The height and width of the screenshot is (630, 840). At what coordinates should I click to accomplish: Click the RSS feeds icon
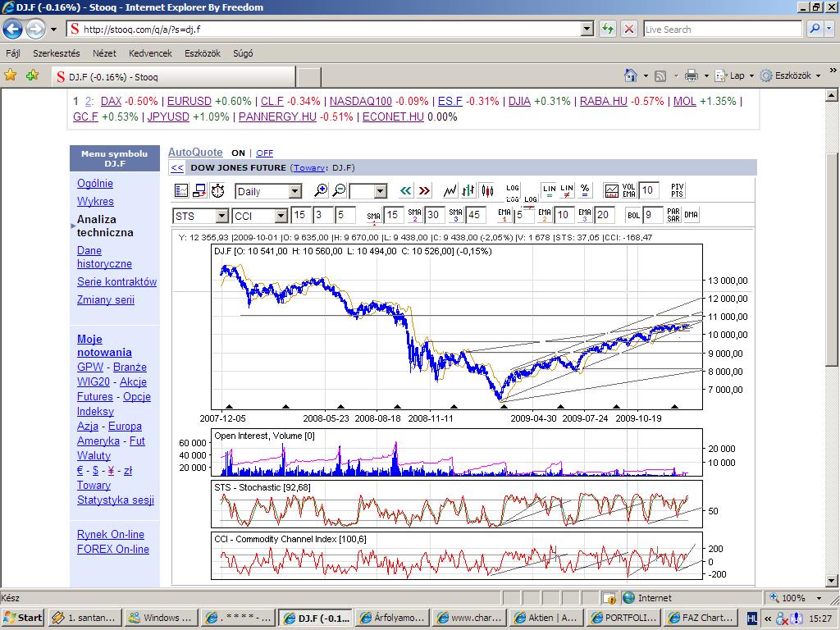660,76
